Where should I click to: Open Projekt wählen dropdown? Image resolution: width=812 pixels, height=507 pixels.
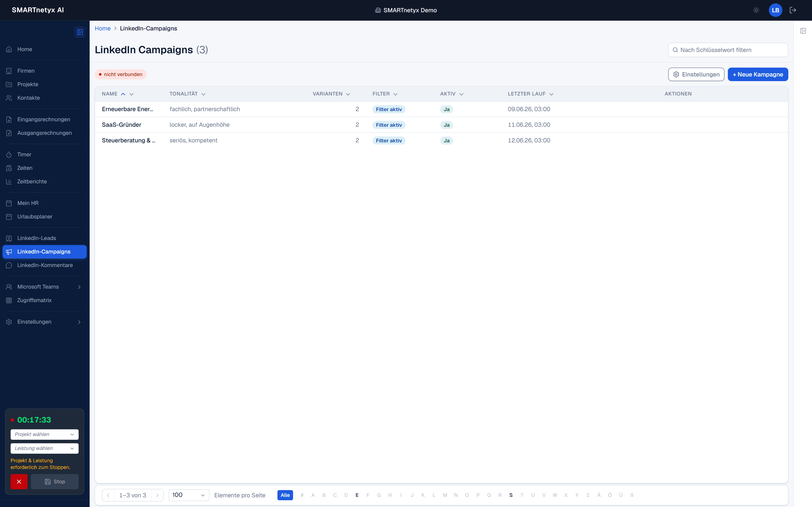pyautogui.click(x=45, y=434)
